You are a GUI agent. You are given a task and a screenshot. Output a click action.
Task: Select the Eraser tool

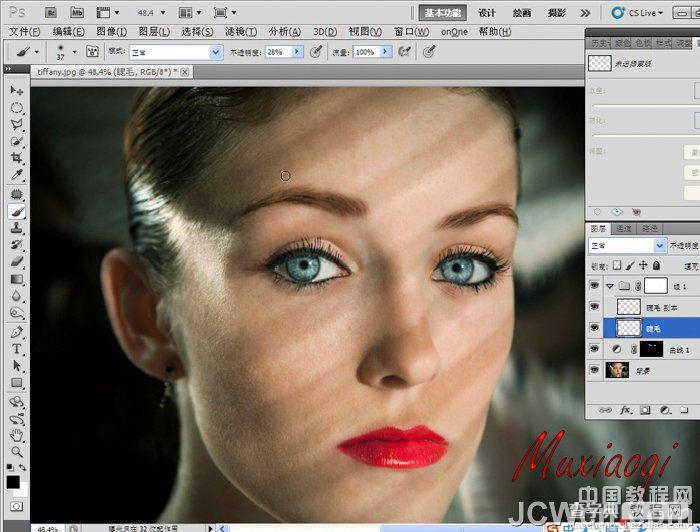click(x=17, y=262)
